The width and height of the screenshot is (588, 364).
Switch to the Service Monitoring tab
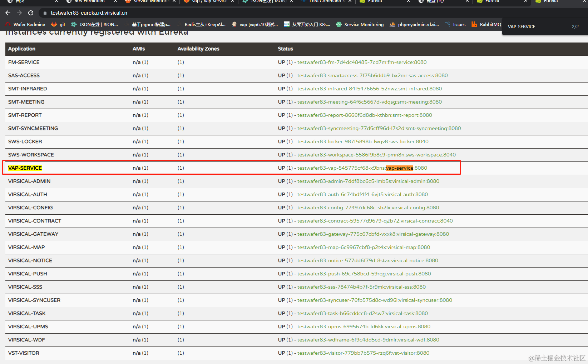click(151, 1)
